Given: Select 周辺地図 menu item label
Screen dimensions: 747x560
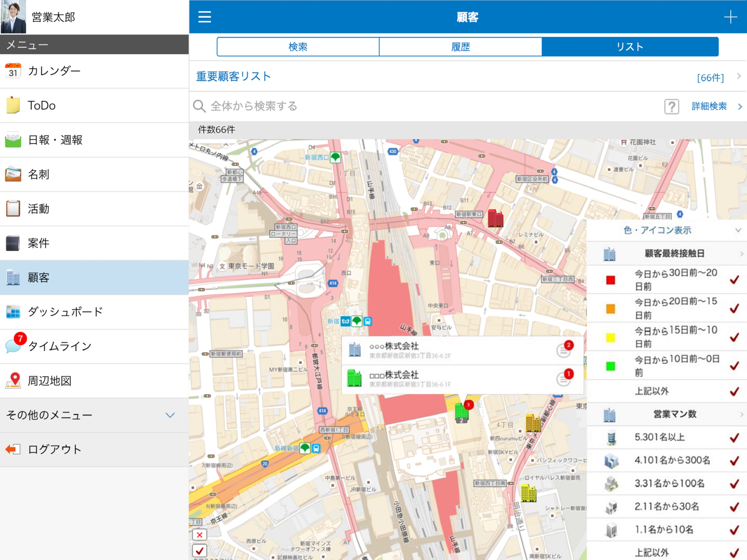Looking at the screenshot, I should point(50,381).
